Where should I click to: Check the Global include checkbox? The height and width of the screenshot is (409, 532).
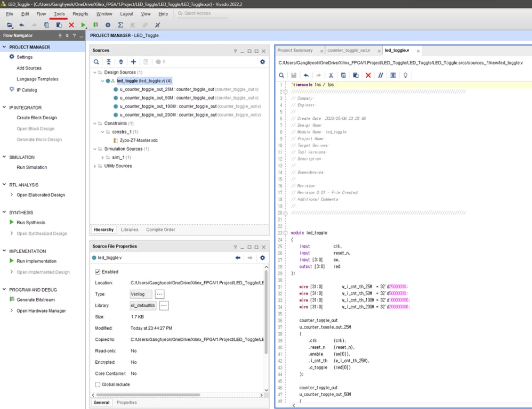(x=98, y=385)
